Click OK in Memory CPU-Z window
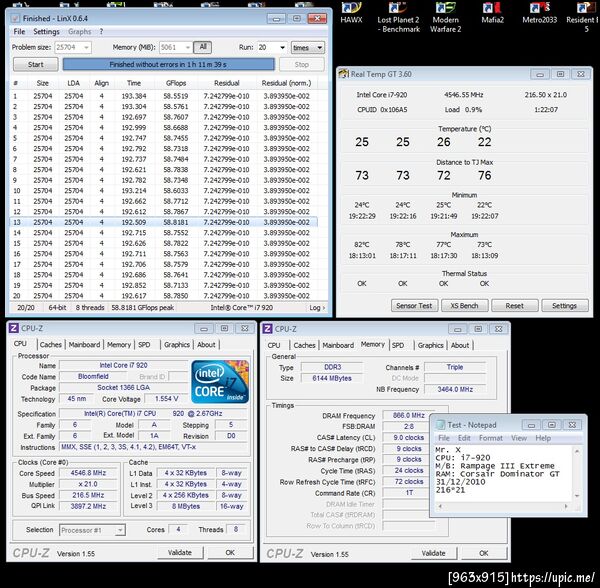The image size is (600, 588). pyautogui.click(x=484, y=553)
